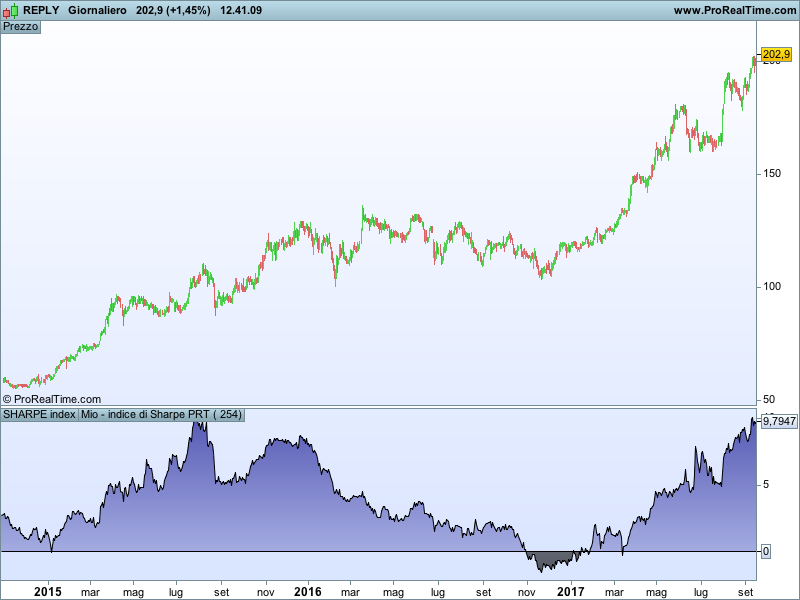Click the Giornaliero timeframe label
The height and width of the screenshot is (600, 800).
(97, 10)
